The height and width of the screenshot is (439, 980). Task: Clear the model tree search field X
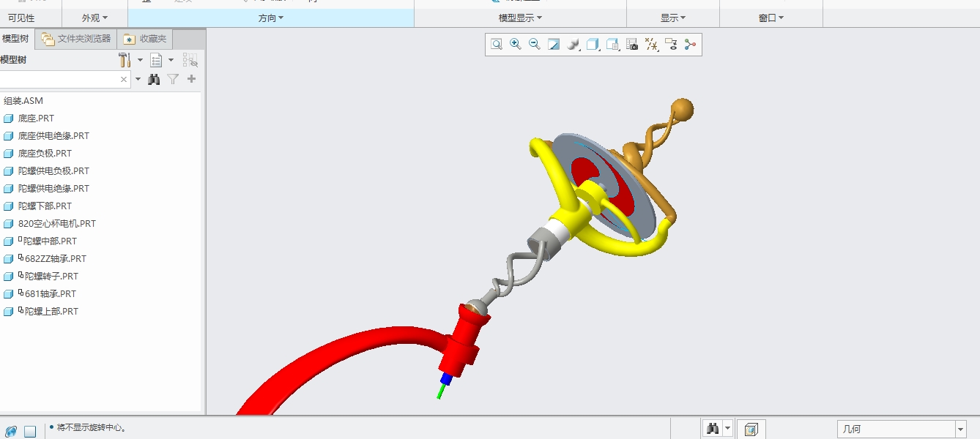[x=124, y=79]
